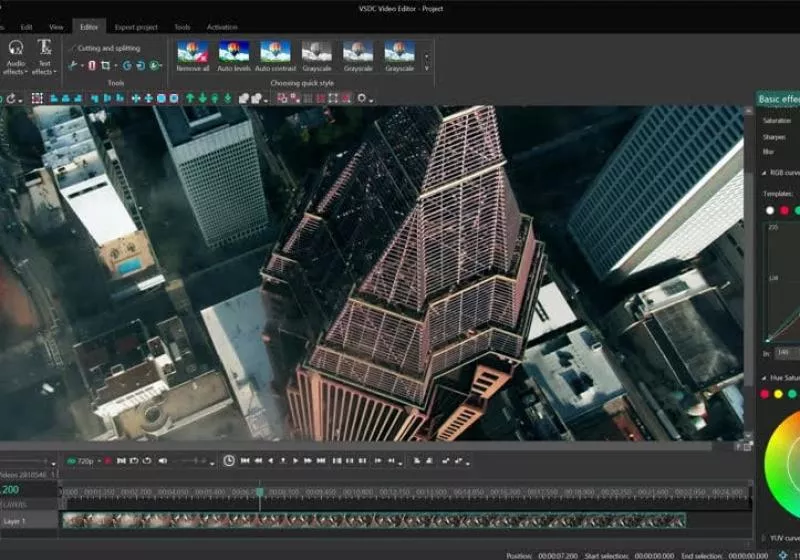Image resolution: width=800 pixels, height=560 pixels.
Task: Click the green move up arrow icon
Action: coord(190,98)
